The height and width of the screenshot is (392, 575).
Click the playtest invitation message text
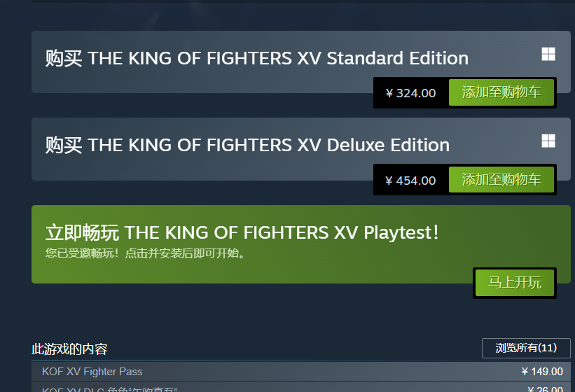tap(145, 253)
